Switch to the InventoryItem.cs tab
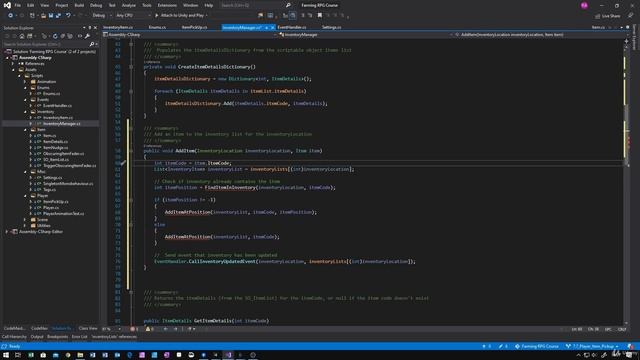The height and width of the screenshot is (360, 640). coord(118,27)
